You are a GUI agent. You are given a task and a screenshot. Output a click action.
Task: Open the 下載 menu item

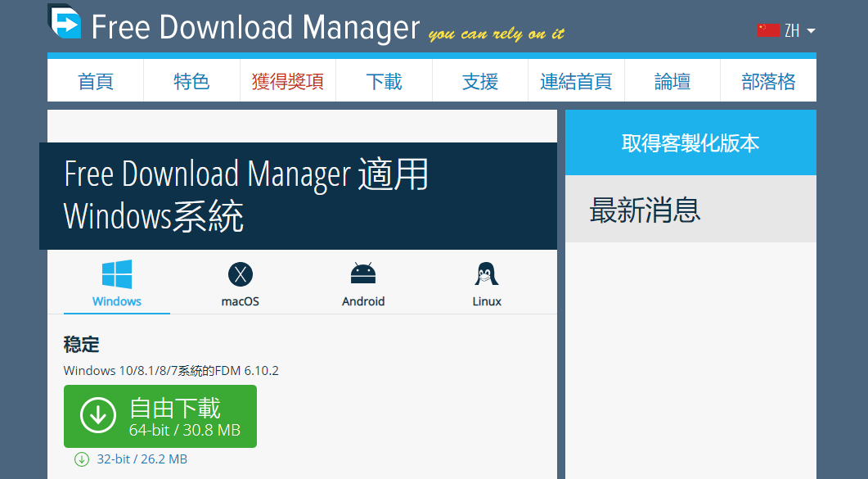(x=385, y=81)
